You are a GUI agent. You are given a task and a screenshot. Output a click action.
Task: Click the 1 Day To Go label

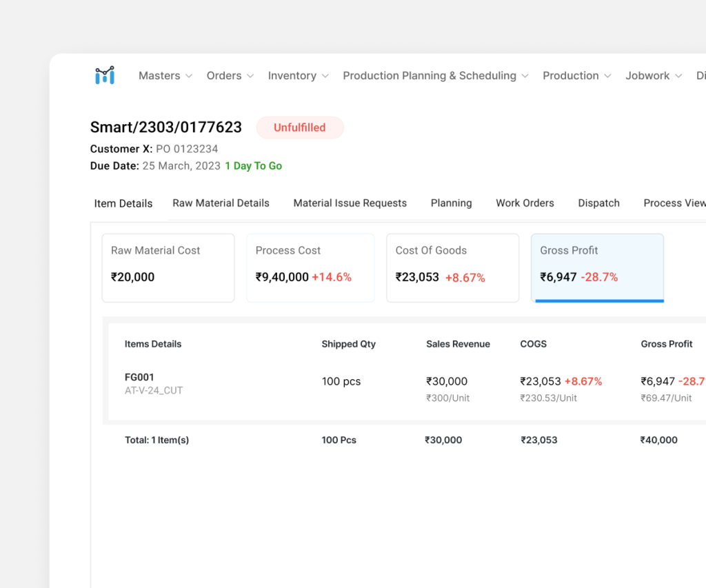coord(254,166)
